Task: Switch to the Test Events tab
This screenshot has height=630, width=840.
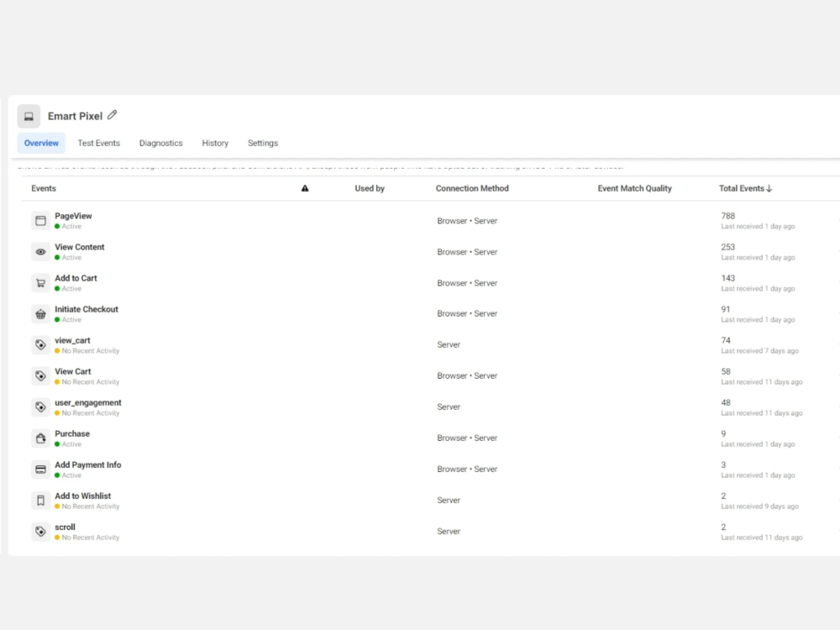Action: (98, 143)
